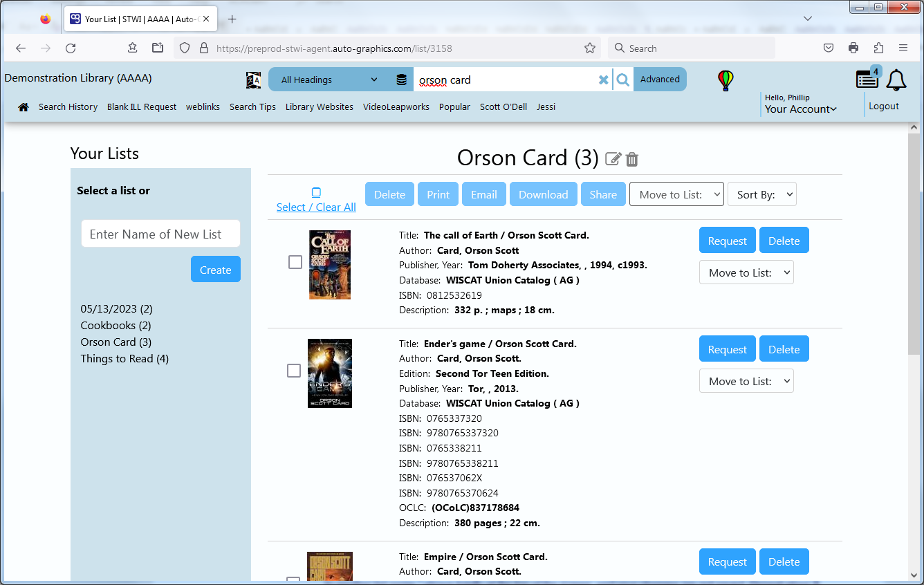
Task: Click Select / Clear All link
Action: click(x=316, y=207)
